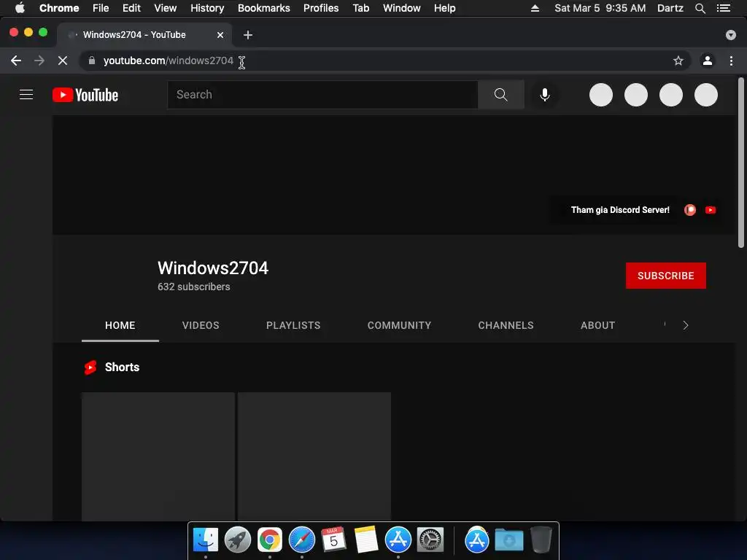
Task: Open Chrome three-dot menu
Action: click(x=731, y=61)
